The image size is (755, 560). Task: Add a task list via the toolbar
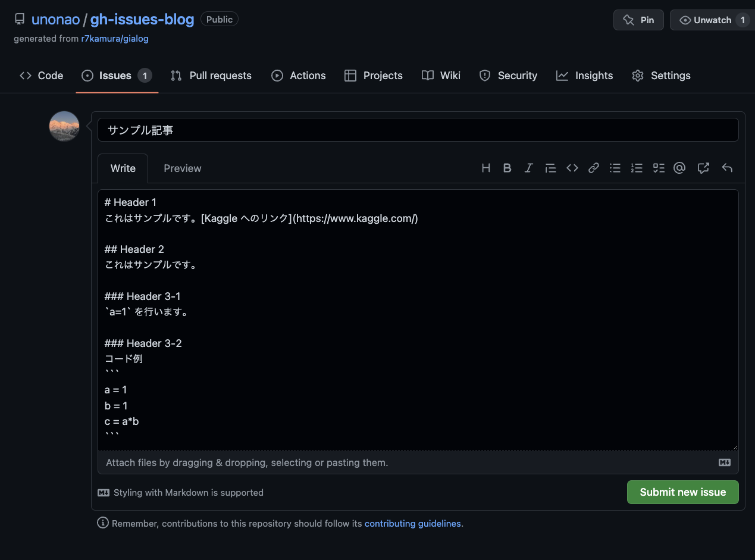click(658, 168)
